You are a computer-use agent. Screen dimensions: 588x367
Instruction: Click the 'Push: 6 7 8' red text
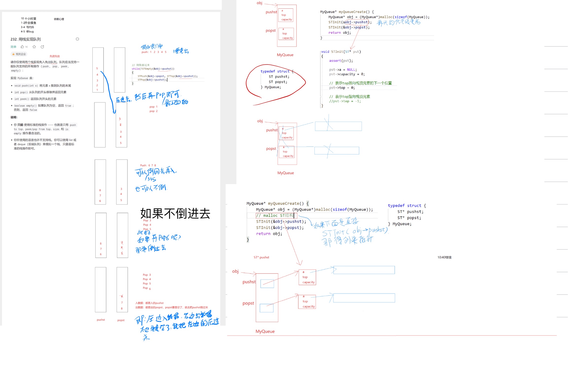click(148, 165)
